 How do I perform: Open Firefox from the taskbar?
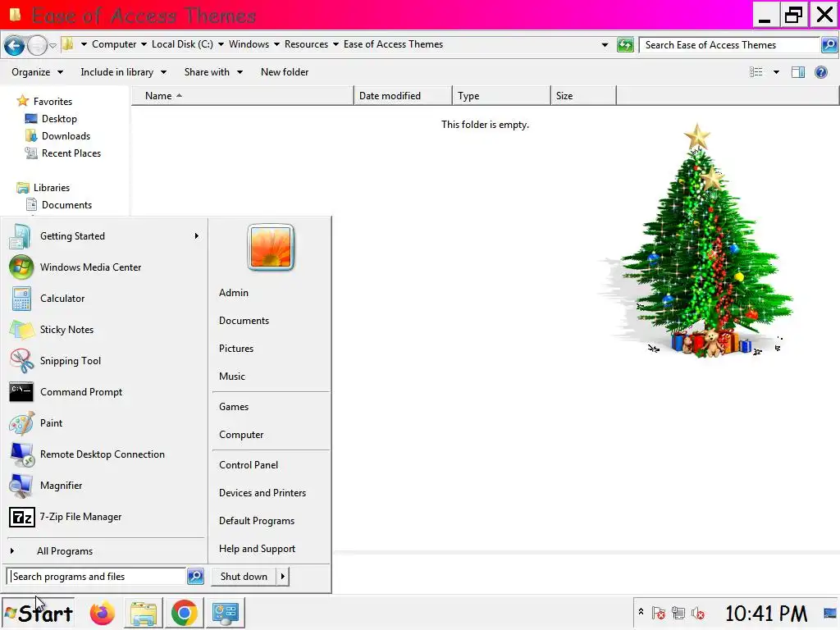point(103,613)
